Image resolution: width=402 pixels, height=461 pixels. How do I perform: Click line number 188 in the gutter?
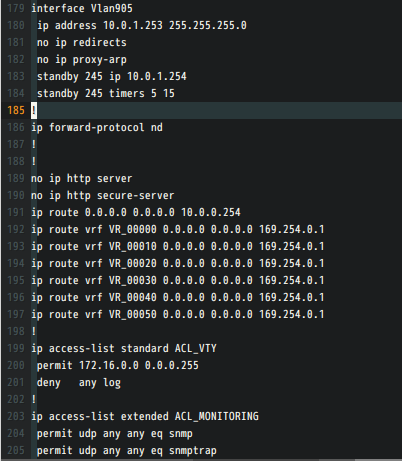[16, 161]
